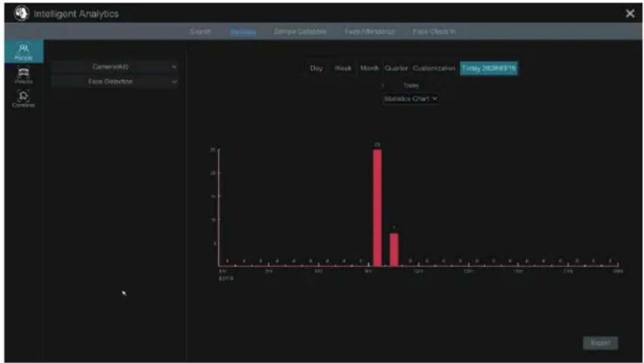The width and height of the screenshot is (644, 363).
Task: Click the Intelligent Analytics logo icon
Action: pyautogui.click(x=21, y=13)
